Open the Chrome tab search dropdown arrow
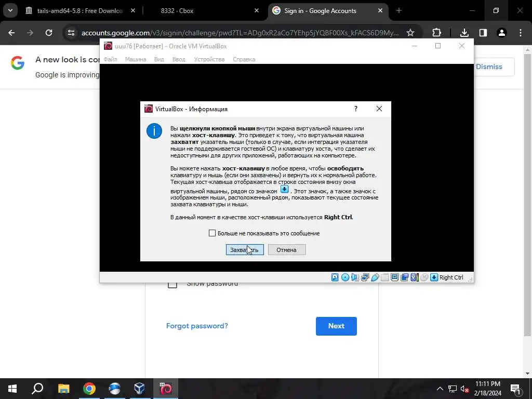This screenshot has width=532, height=399. tap(10, 10)
